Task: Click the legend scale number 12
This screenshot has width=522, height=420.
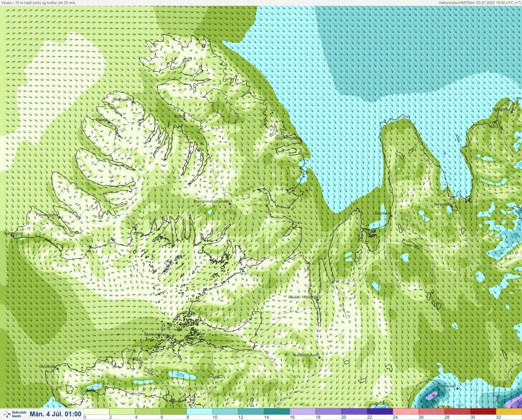Action: (241, 417)
